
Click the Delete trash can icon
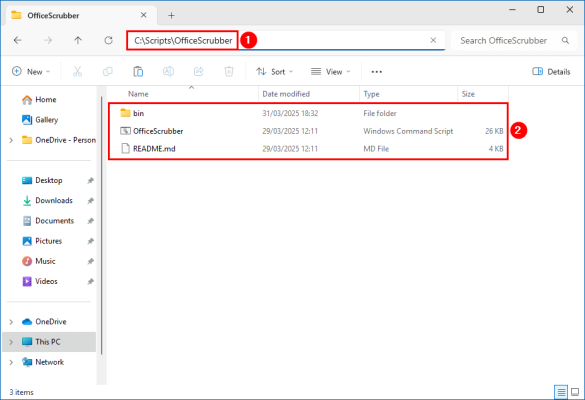point(229,71)
